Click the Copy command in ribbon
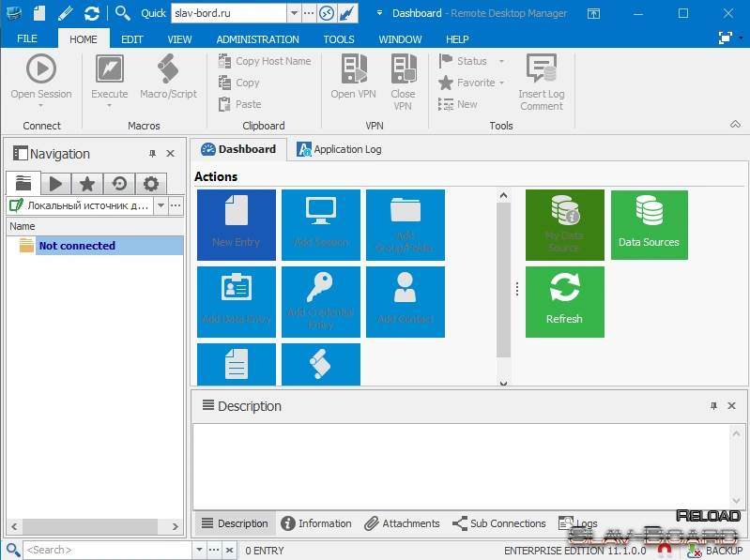The width and height of the screenshot is (750, 560). coord(238,83)
